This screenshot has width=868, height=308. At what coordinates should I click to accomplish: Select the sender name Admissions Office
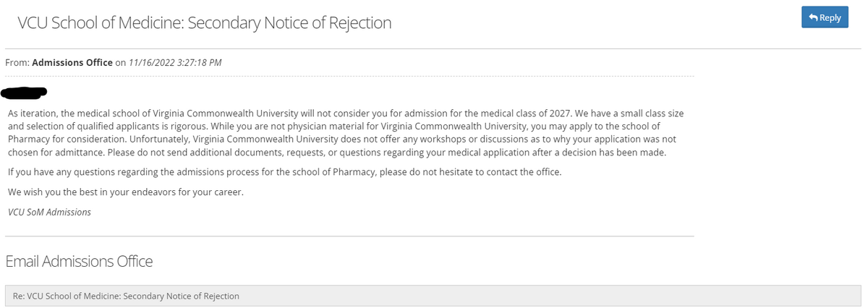[x=72, y=62]
